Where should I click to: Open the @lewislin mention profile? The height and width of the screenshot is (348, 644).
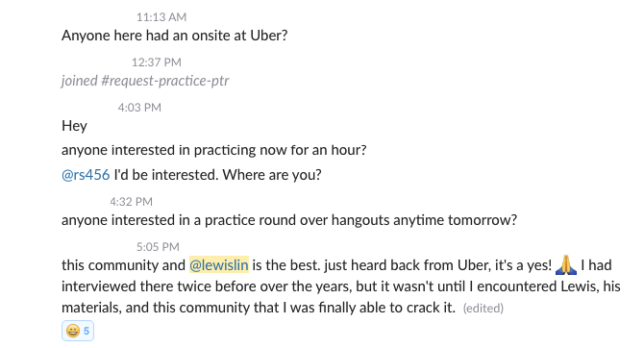point(219,265)
